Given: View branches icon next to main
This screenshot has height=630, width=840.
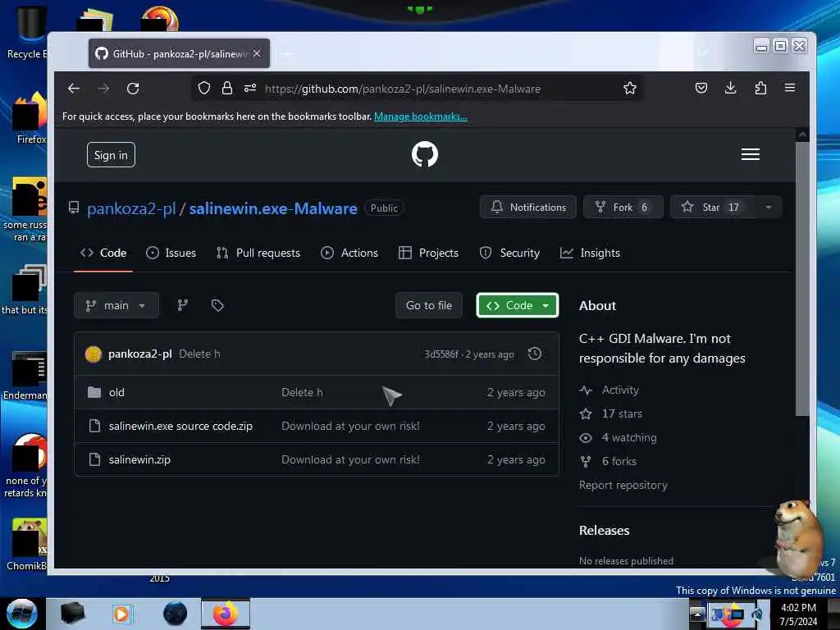Looking at the screenshot, I should pos(183,305).
